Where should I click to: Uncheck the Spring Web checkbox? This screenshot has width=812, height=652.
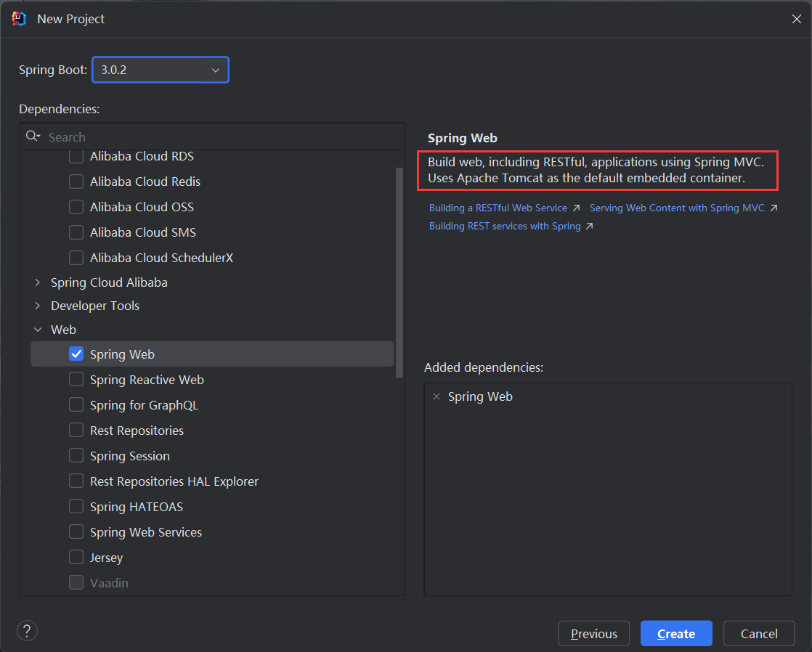pyautogui.click(x=76, y=354)
